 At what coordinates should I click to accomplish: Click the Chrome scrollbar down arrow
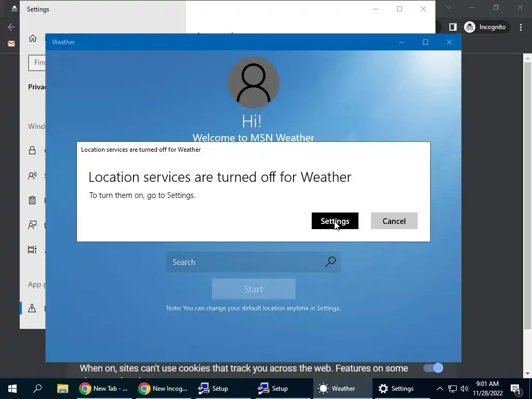(x=527, y=374)
